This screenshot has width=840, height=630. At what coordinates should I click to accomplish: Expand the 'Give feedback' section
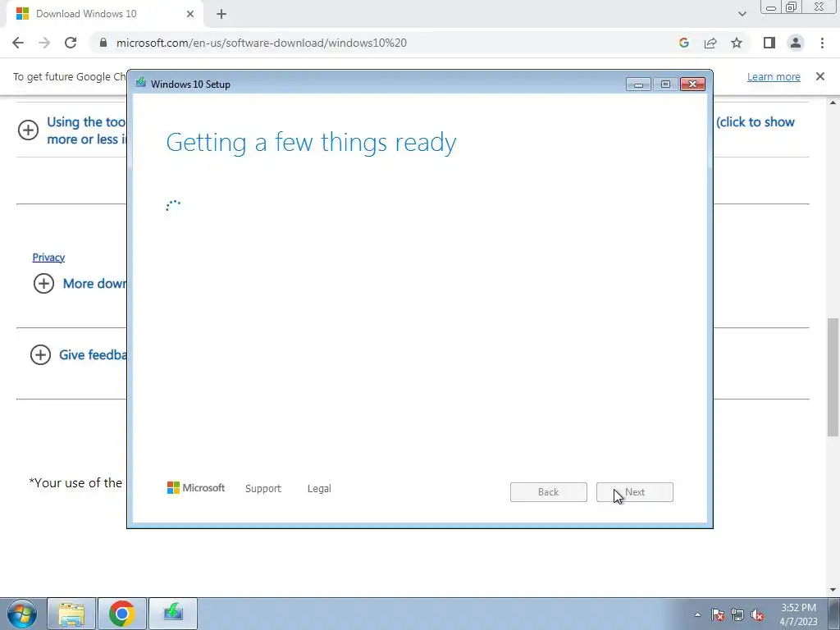(x=40, y=354)
